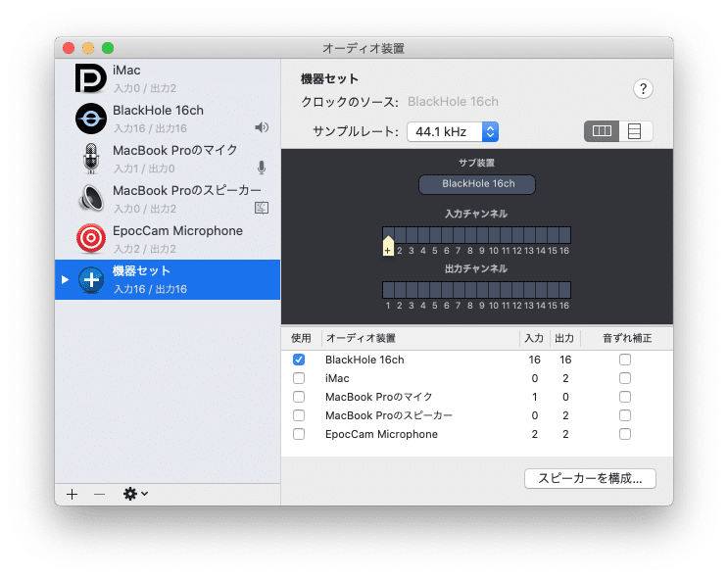Click the MacBook Pro microphone device icon
Viewport: 728px width, 578px height.
91,159
